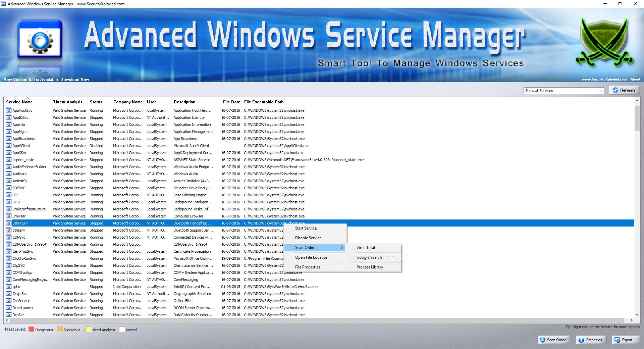This screenshot has width=644, height=349.
Task: Click the crossed-swords shield logo
Action: [604, 42]
